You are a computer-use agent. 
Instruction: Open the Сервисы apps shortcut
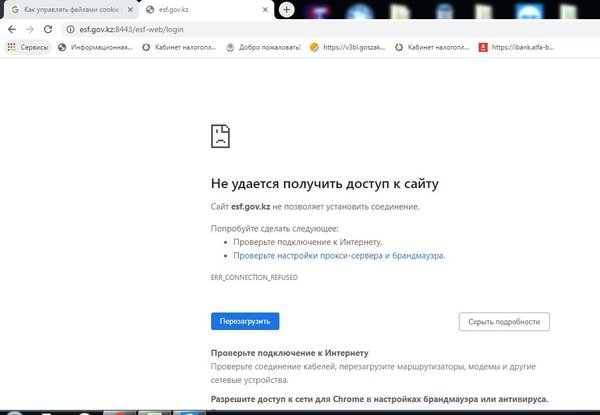(28, 47)
